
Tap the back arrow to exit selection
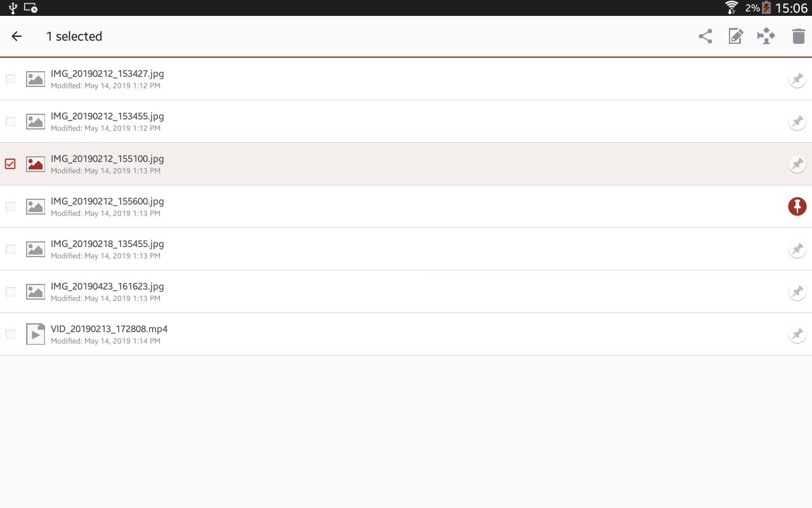(16, 36)
